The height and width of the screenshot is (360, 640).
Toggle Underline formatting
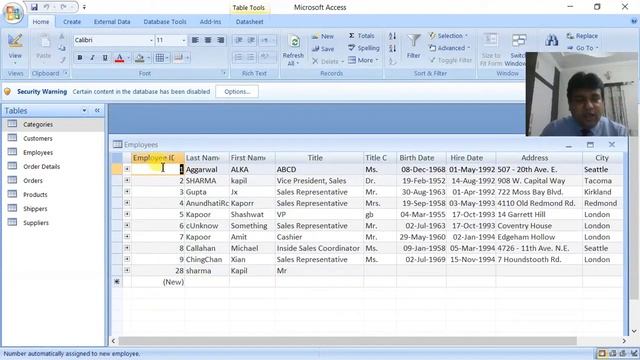tap(105, 58)
